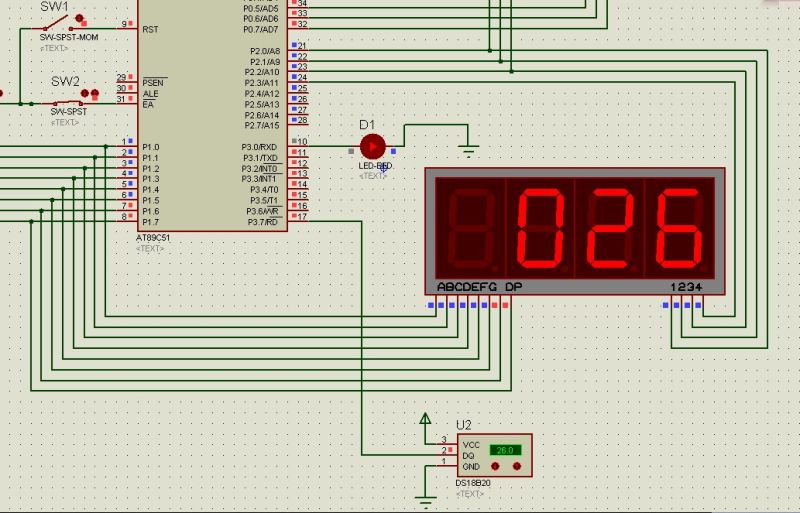Click pin number 10 on AT89C51
The image size is (800, 513).
(x=302, y=141)
